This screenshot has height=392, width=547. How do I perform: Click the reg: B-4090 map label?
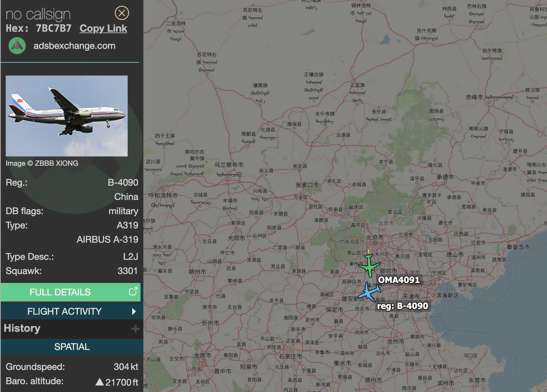(x=403, y=306)
